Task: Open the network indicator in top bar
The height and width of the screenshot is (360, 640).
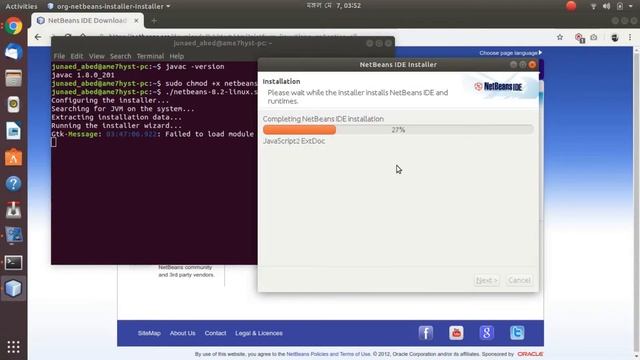Action: tap(593, 6)
